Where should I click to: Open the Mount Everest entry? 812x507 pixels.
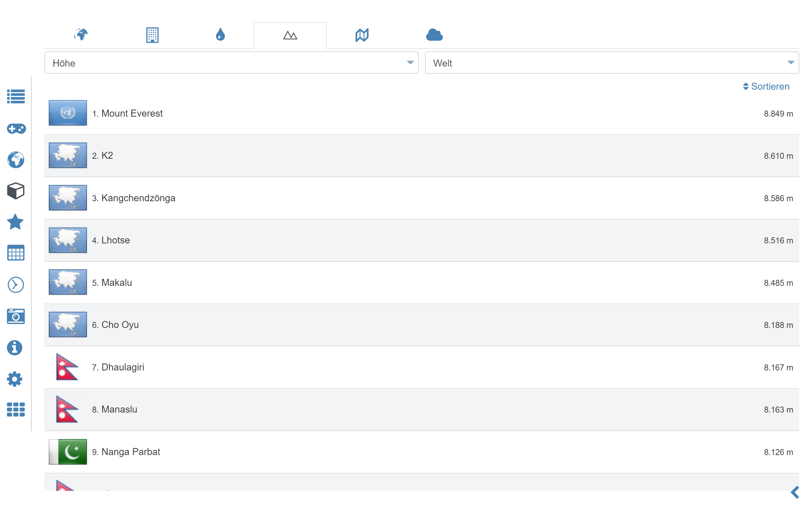pyautogui.click(x=132, y=113)
